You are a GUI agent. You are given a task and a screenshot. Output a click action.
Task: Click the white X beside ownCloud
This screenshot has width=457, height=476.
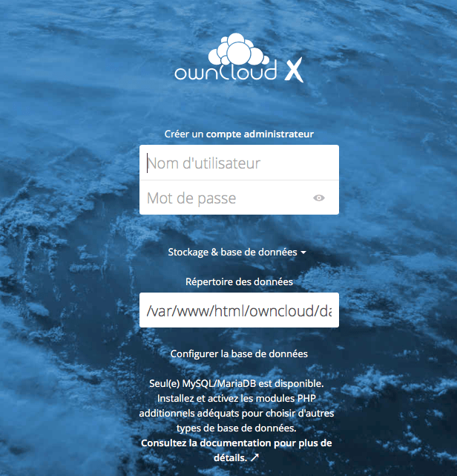point(294,71)
